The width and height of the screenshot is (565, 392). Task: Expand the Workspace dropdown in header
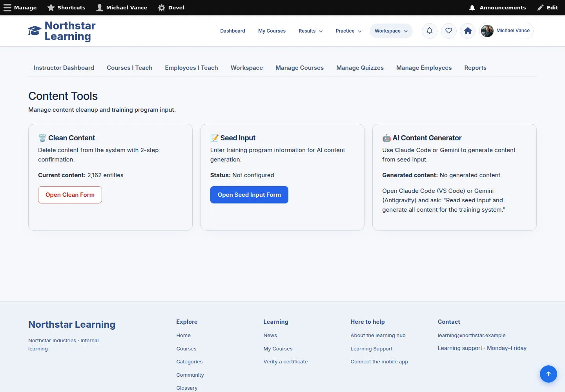(391, 31)
